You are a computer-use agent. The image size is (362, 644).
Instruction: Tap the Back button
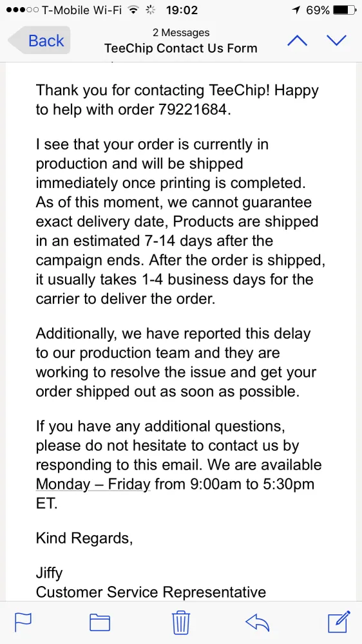39,40
